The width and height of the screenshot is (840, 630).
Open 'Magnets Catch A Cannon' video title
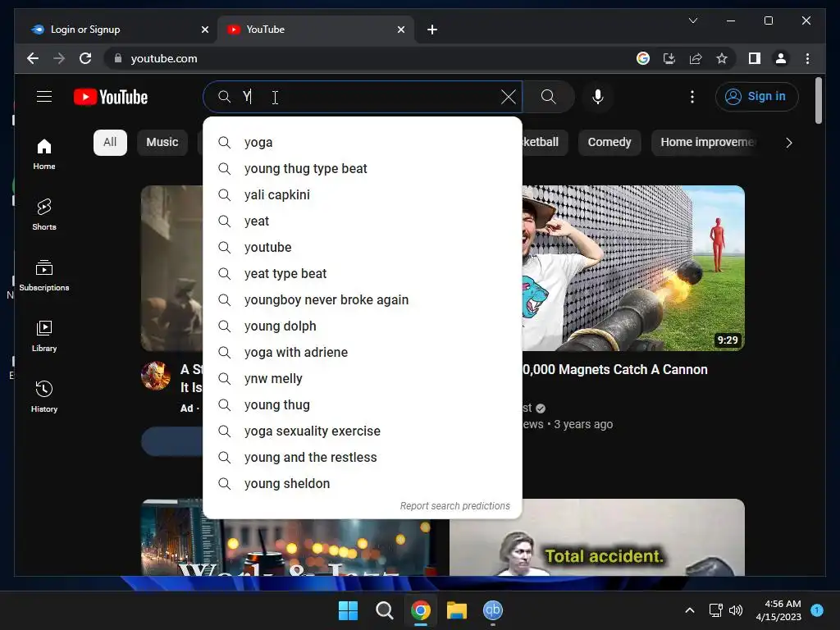(x=615, y=370)
